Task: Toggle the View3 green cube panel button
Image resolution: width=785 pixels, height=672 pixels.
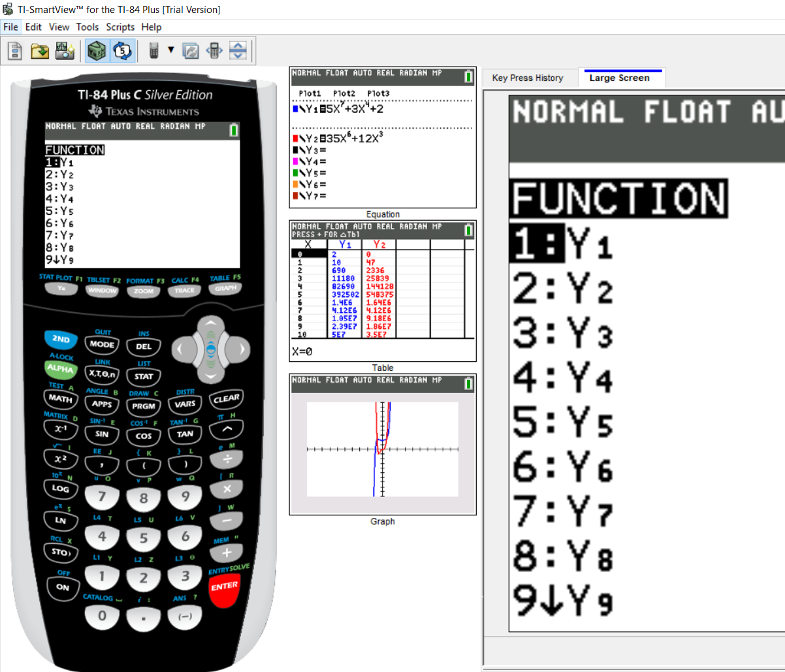Action: click(96, 50)
